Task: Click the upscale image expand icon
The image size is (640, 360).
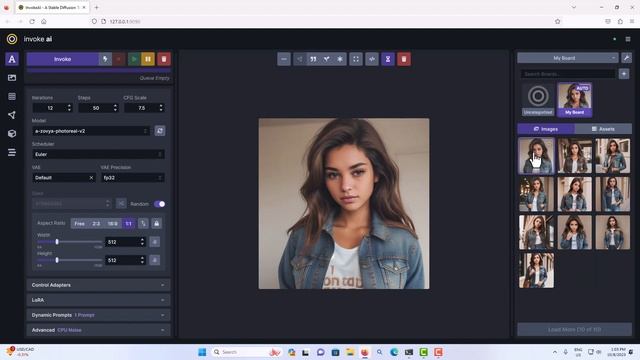Action: [x=356, y=59]
